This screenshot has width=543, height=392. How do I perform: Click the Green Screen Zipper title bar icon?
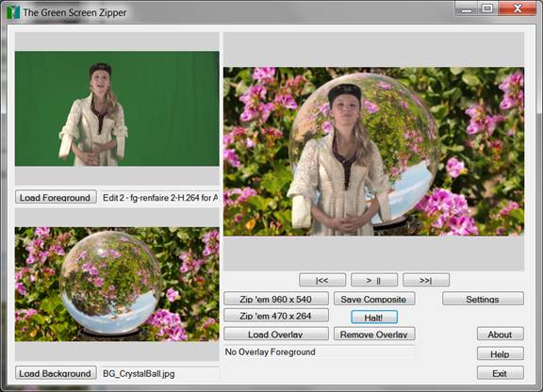tap(13, 12)
